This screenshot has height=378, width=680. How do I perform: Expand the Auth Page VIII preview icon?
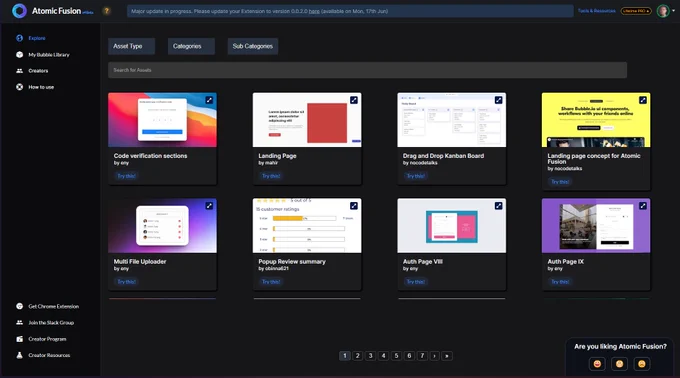click(x=498, y=206)
